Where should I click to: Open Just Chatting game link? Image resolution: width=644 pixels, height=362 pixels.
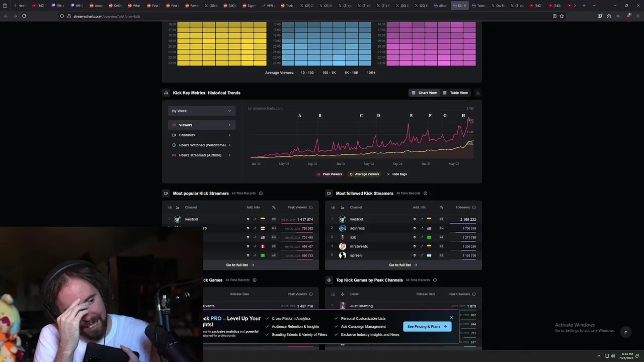361,306
